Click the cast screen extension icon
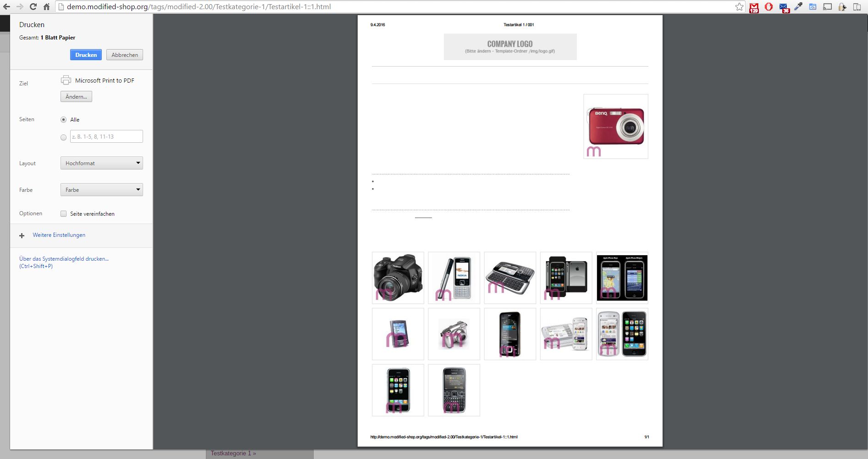 click(827, 7)
